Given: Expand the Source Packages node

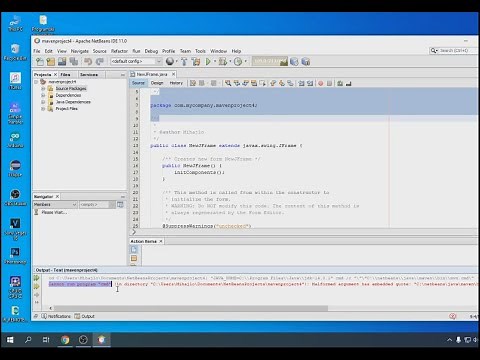Looking at the screenshot, I should (43, 88).
